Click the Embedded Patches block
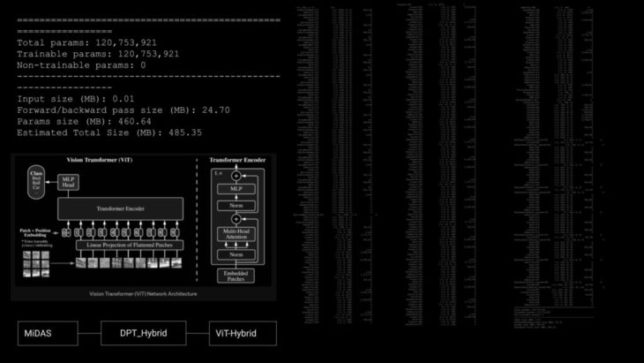The height and width of the screenshot is (363, 644). pyautogui.click(x=236, y=273)
